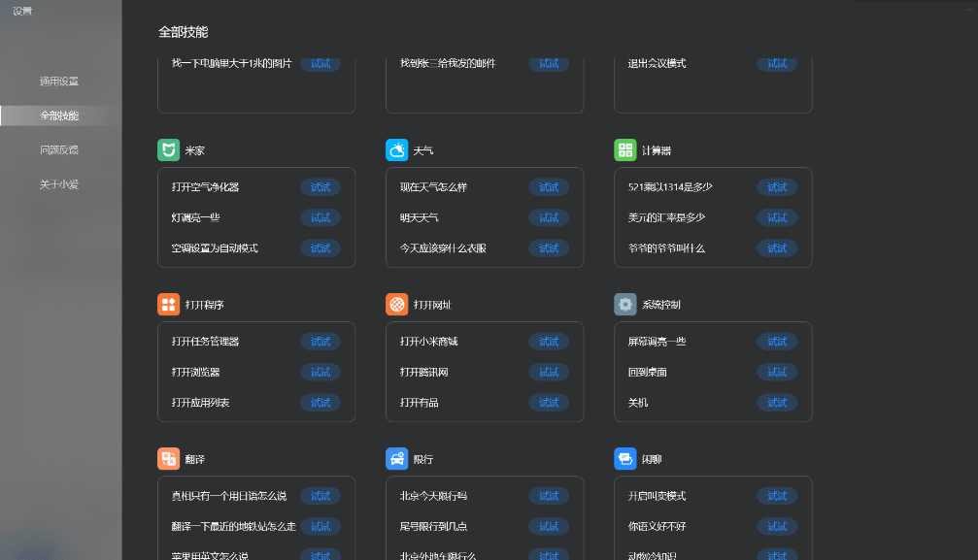The height and width of the screenshot is (560, 978).
Task: Click 试试 beside 关机
Action: [777, 403]
